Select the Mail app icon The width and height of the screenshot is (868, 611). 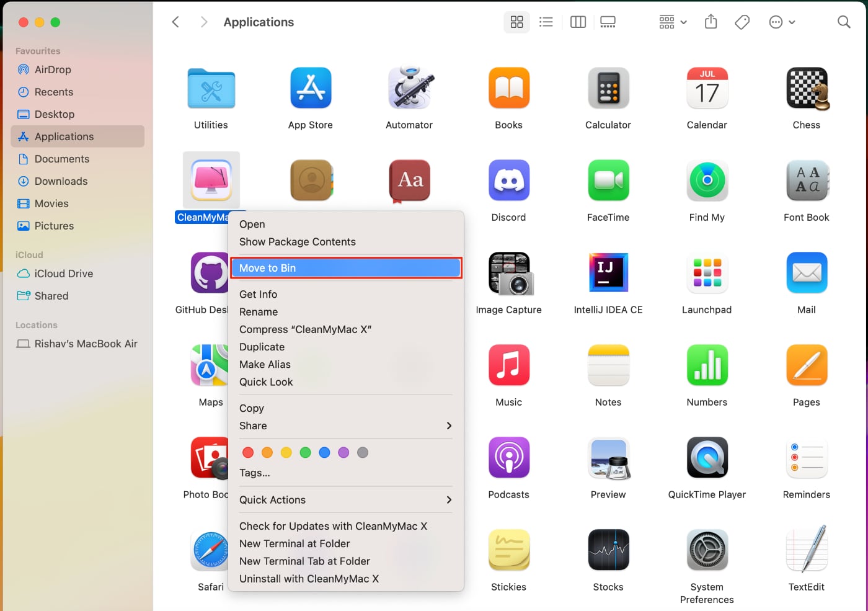tap(807, 273)
